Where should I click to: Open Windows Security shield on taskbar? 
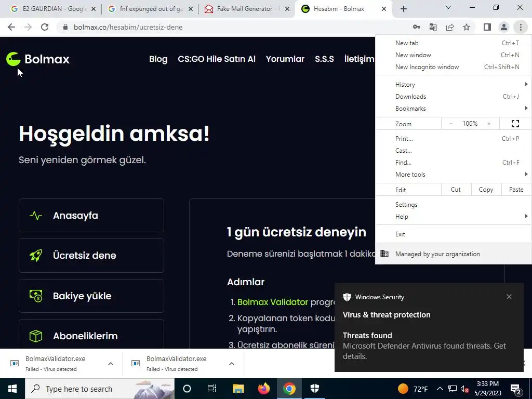tap(315, 389)
